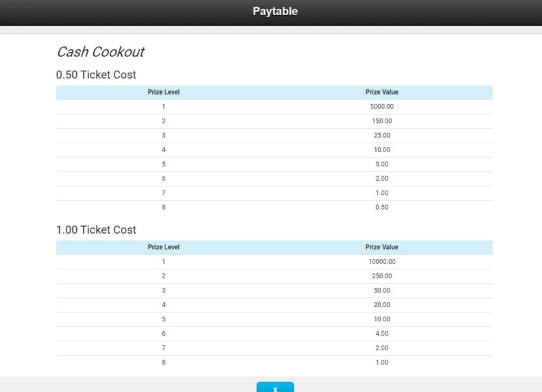Close the paytable with the X button
542x392 pixels.
point(275,387)
